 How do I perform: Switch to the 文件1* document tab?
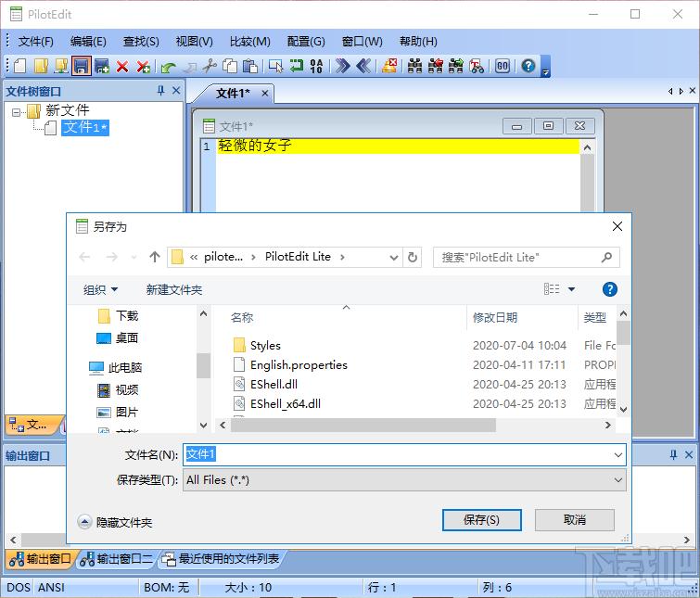(x=233, y=93)
